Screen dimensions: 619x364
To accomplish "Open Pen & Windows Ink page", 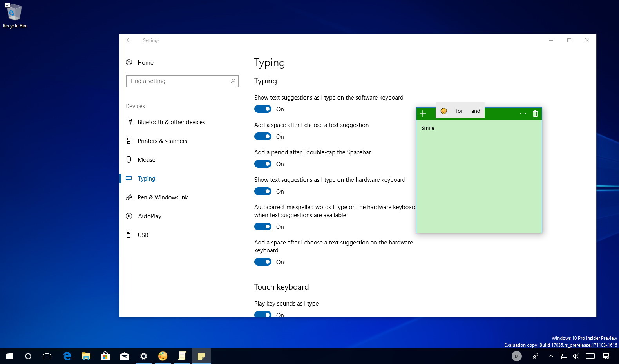I will point(157,197).
